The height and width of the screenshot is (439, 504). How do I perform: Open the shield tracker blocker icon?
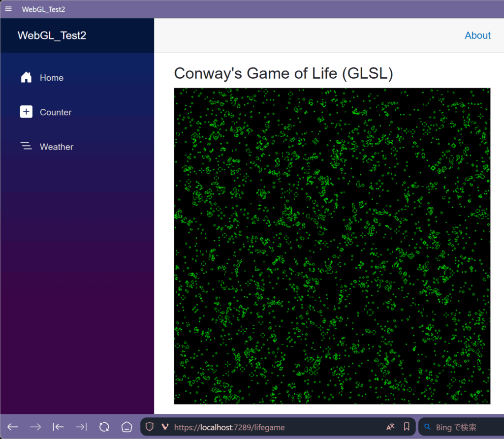pos(150,427)
